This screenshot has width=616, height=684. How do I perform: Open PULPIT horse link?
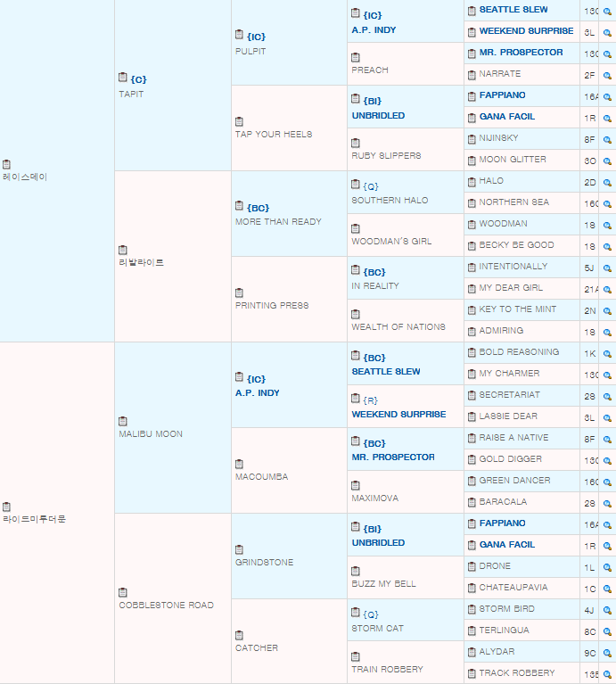coord(251,51)
